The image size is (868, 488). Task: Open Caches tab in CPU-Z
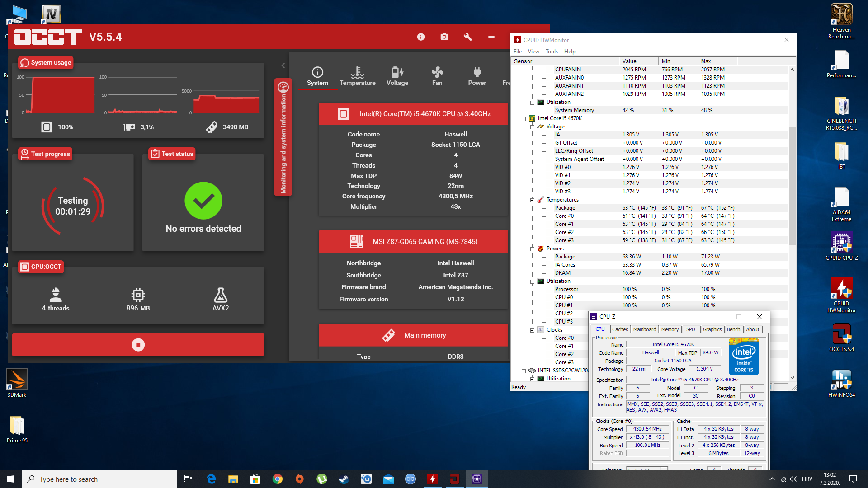620,329
